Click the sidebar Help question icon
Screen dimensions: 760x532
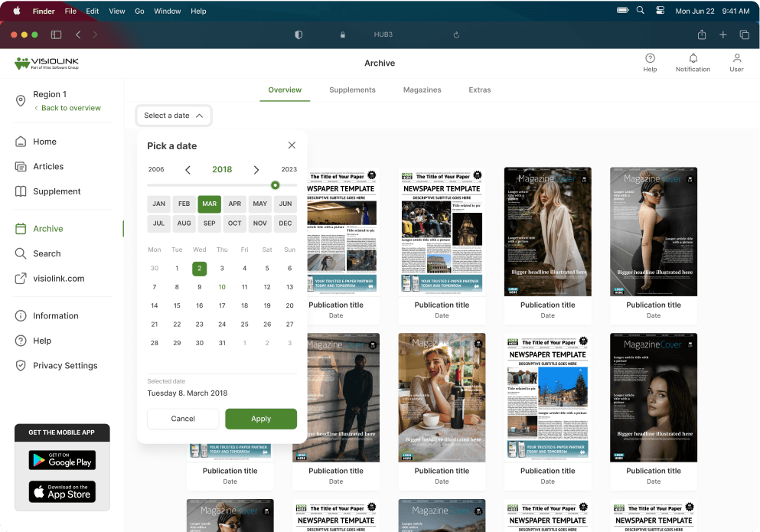[21, 341]
